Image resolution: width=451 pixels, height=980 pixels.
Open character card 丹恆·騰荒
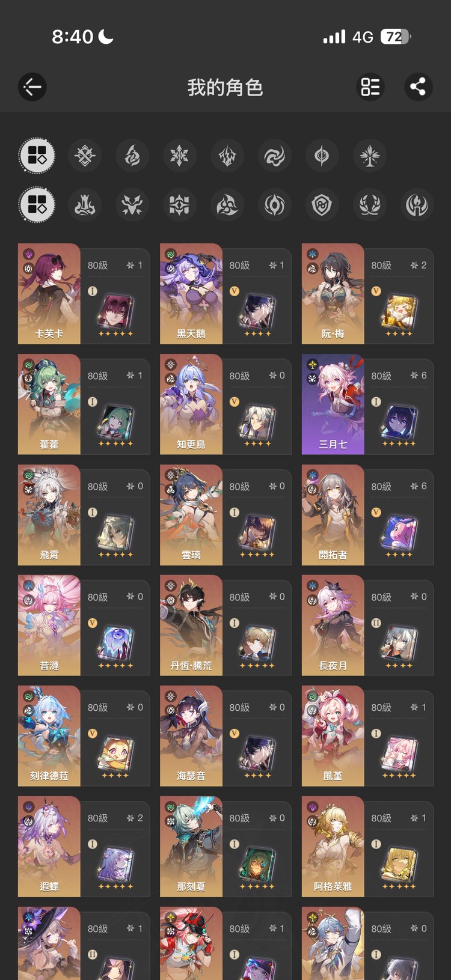click(226, 625)
